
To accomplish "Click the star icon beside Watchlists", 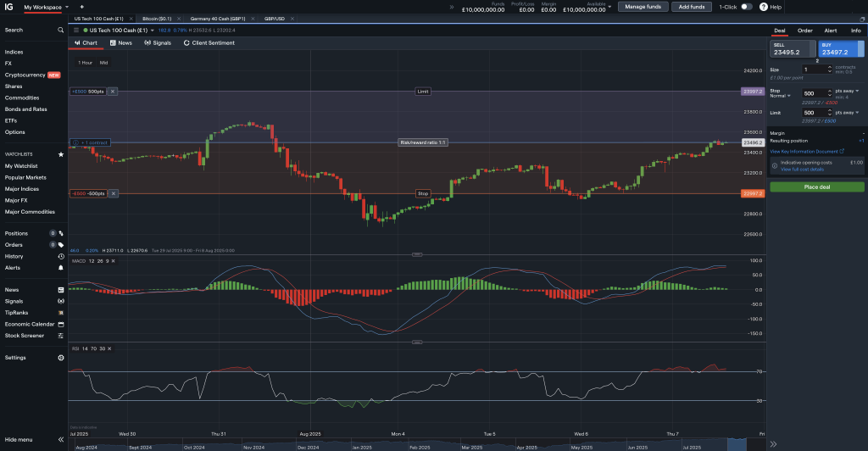I will coord(60,154).
